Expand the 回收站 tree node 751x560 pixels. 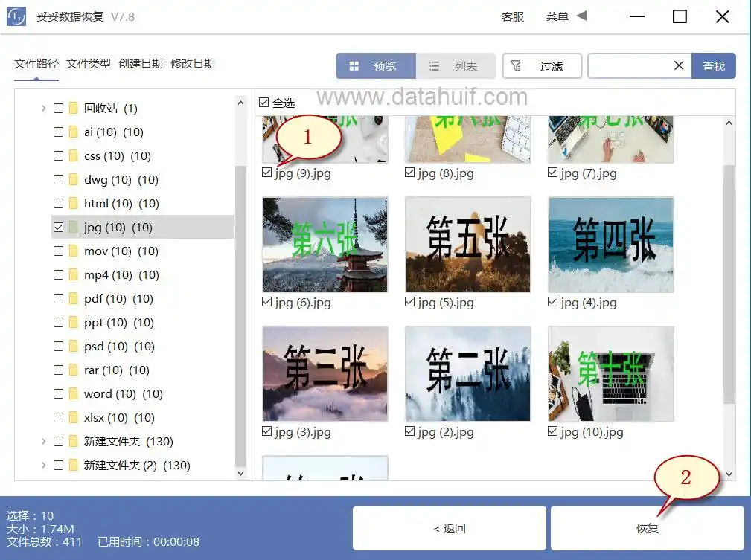pyautogui.click(x=42, y=108)
